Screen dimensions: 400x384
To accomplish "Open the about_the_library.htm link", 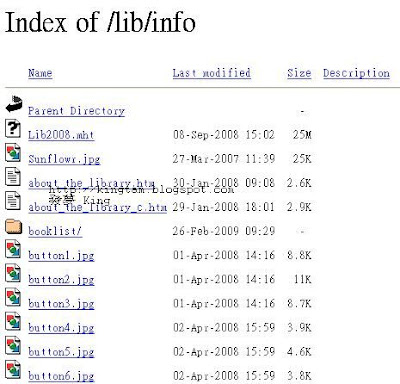I will 91,183.
